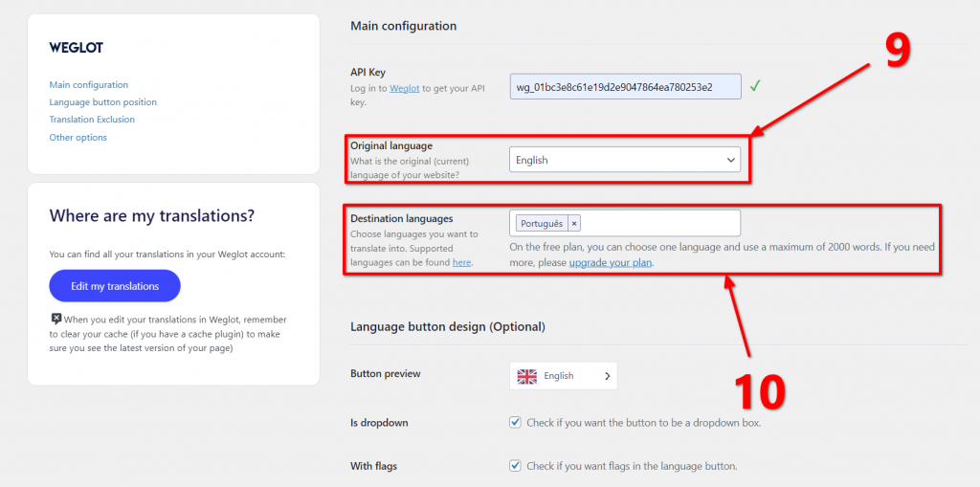
Task: Click the green API key validation checkmark
Action: click(x=755, y=86)
